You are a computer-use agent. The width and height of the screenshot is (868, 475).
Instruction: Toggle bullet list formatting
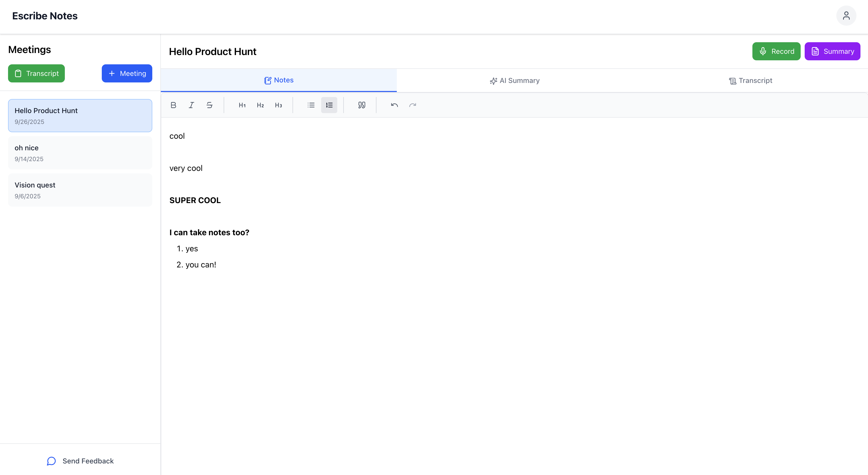coord(311,105)
